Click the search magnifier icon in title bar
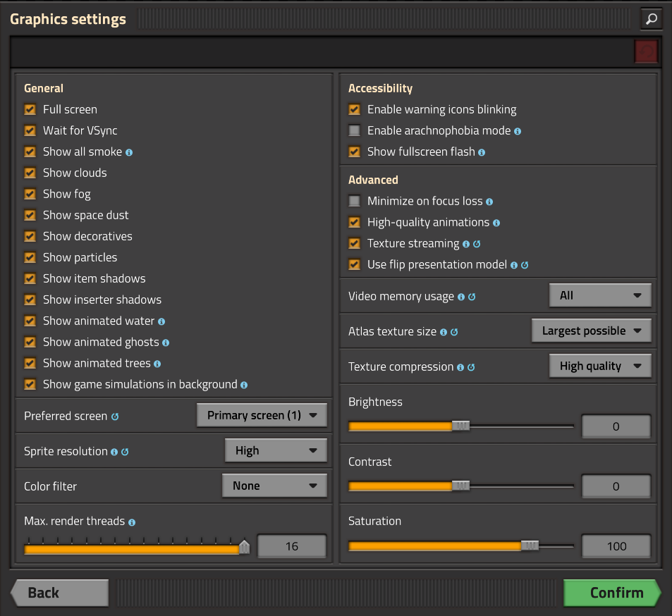 pyautogui.click(x=651, y=19)
